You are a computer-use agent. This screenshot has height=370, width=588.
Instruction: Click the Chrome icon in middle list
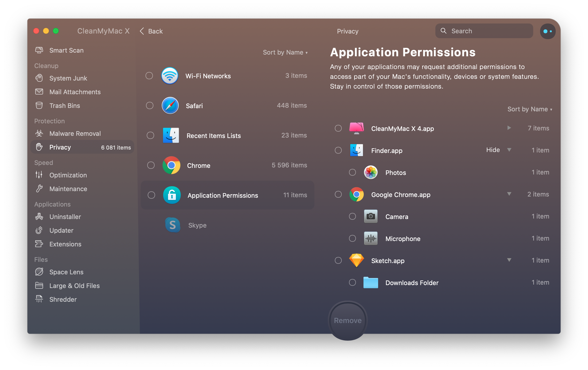pyautogui.click(x=171, y=165)
